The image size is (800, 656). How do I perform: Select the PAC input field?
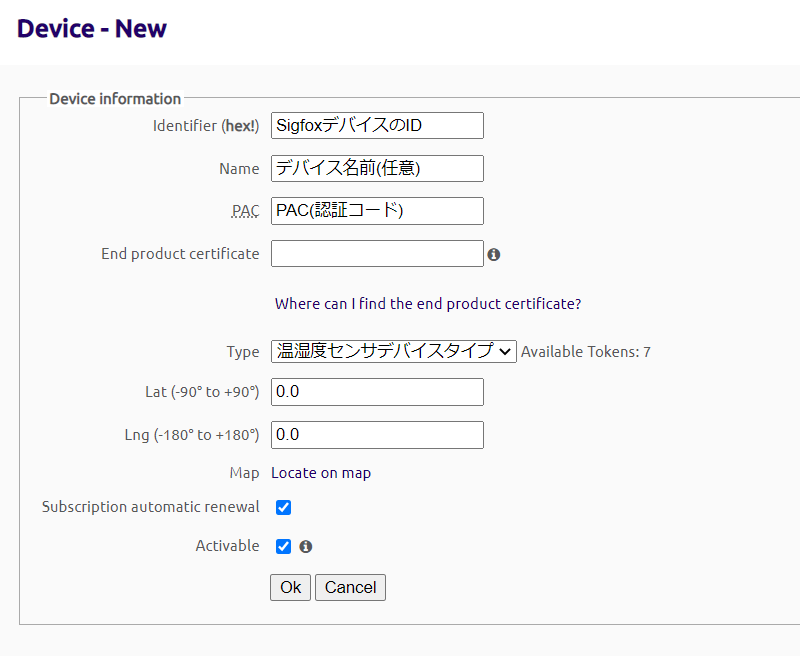pyautogui.click(x=377, y=211)
